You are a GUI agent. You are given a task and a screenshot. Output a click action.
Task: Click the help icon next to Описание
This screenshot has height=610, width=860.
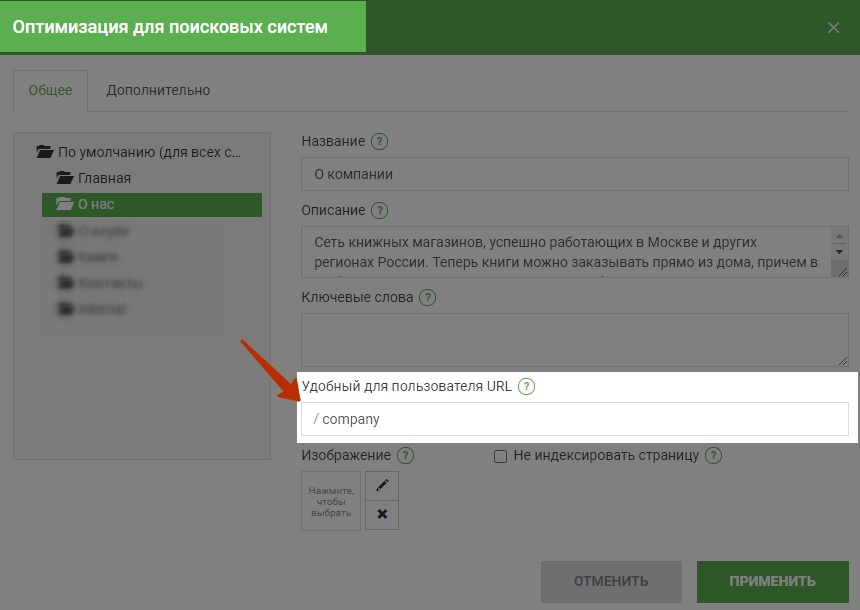(x=380, y=210)
